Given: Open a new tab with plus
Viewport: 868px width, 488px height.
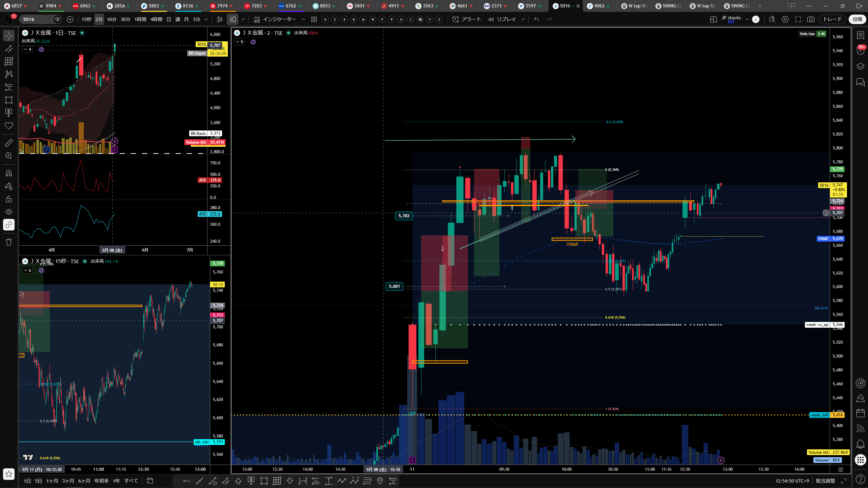Looking at the screenshot, I should pyautogui.click(x=760, y=6).
